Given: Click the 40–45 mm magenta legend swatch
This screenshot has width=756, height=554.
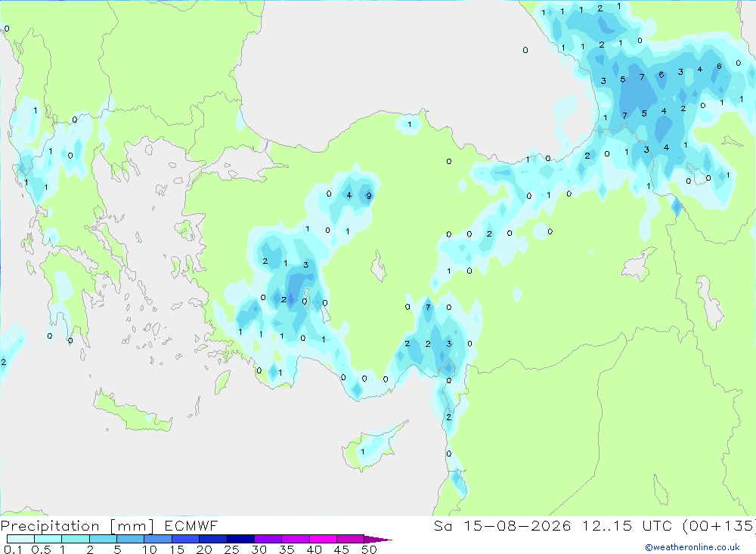Looking at the screenshot, I should 323,539.
